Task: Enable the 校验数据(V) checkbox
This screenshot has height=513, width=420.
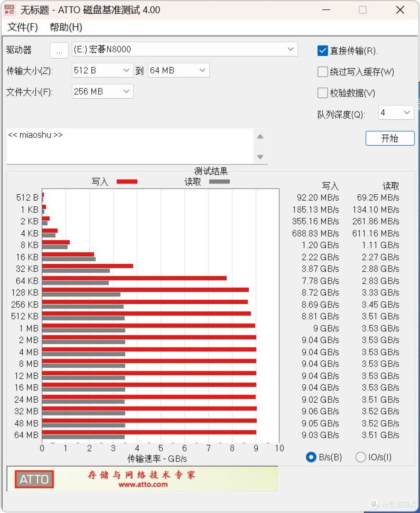Action: point(322,92)
